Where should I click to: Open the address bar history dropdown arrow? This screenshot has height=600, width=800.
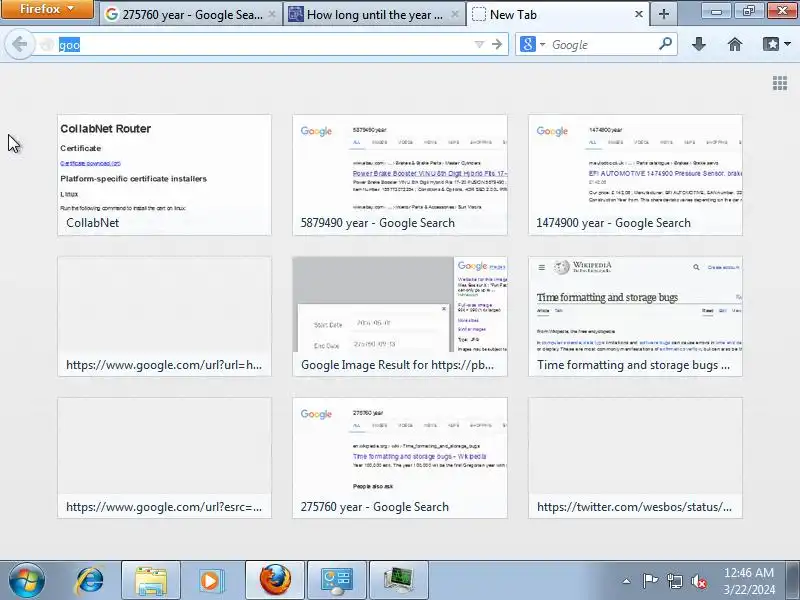point(479,45)
